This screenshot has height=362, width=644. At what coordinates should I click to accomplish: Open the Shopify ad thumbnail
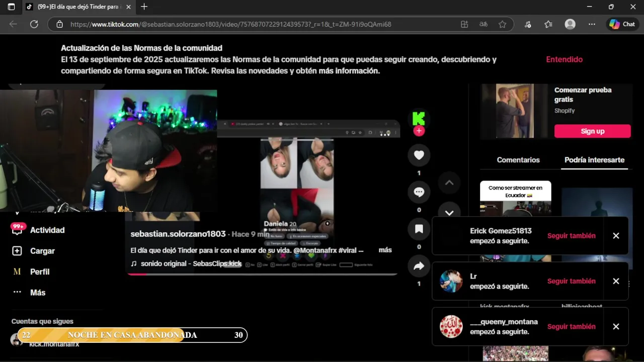pos(514,111)
